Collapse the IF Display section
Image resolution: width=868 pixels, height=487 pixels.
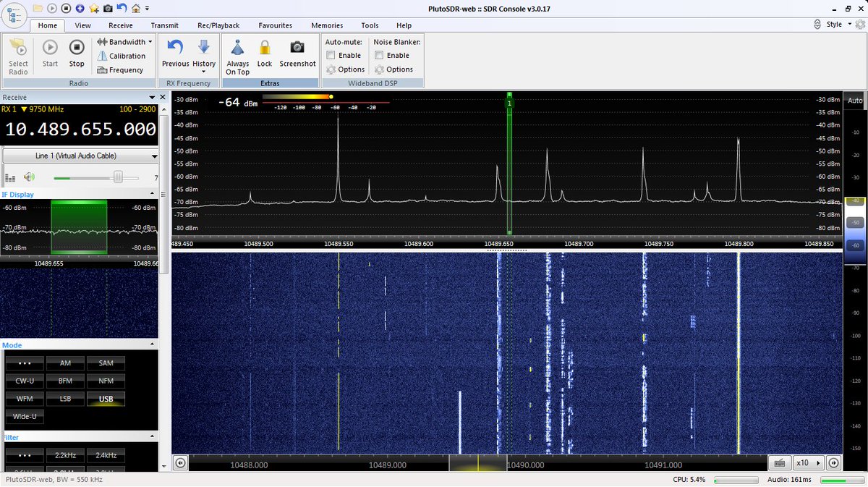(152, 195)
